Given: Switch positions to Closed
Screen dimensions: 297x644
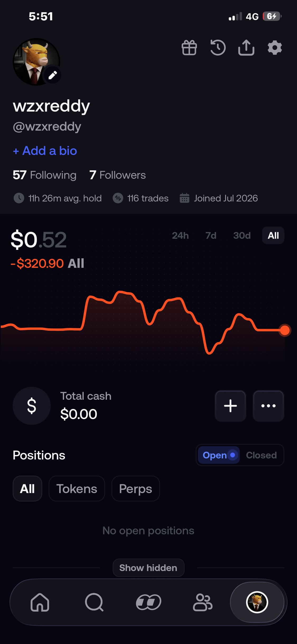Looking at the screenshot, I should coord(261,455).
